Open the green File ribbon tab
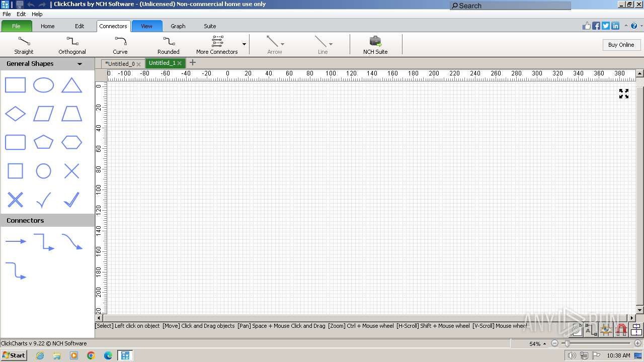The width and height of the screenshot is (644, 362). coord(16,26)
